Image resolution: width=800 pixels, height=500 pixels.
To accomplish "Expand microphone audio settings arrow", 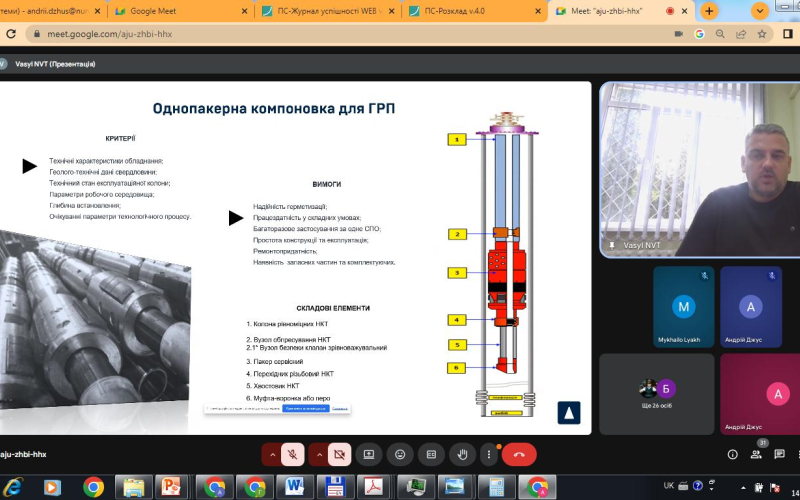I will 271,454.
